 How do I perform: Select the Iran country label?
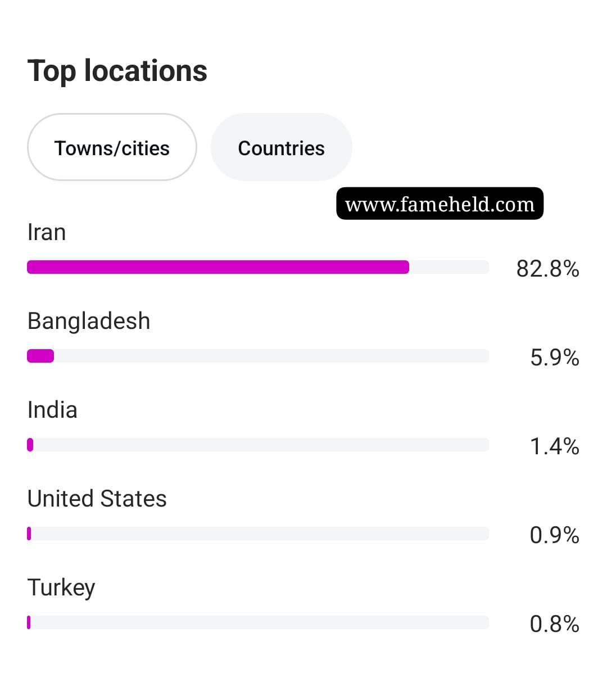[x=47, y=232]
